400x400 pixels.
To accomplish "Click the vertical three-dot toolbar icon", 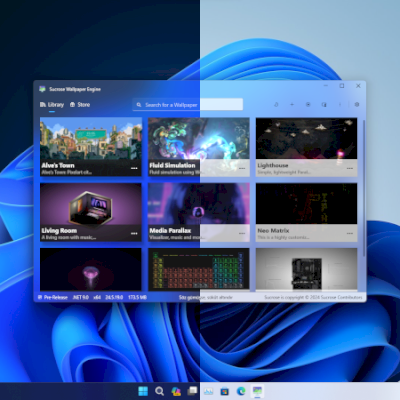I will click(340, 104).
